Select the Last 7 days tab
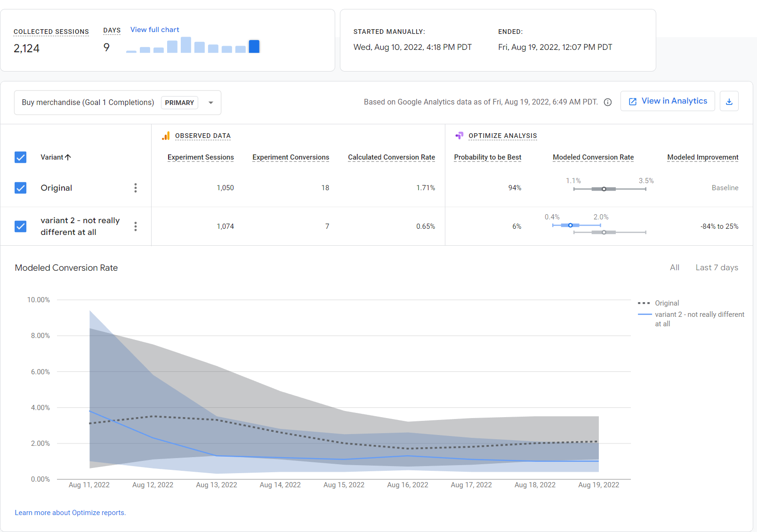The image size is (757, 532). [717, 267]
